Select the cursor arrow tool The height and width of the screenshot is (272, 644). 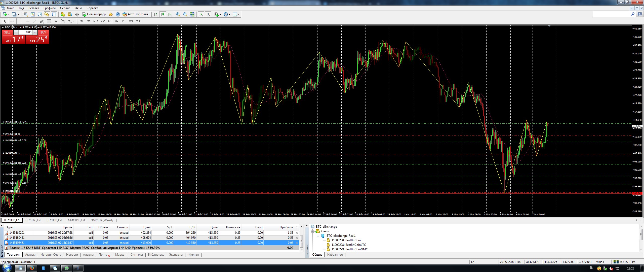pos(5,21)
